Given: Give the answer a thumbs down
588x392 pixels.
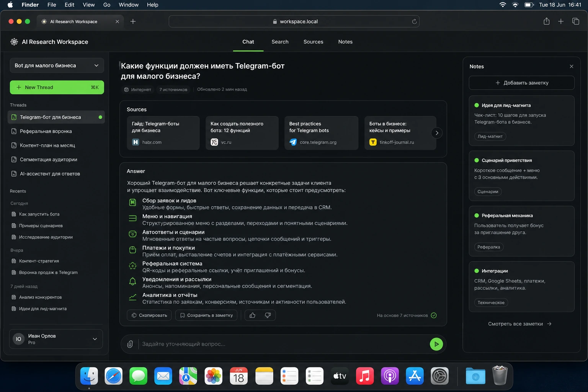Looking at the screenshot, I should tap(268, 315).
